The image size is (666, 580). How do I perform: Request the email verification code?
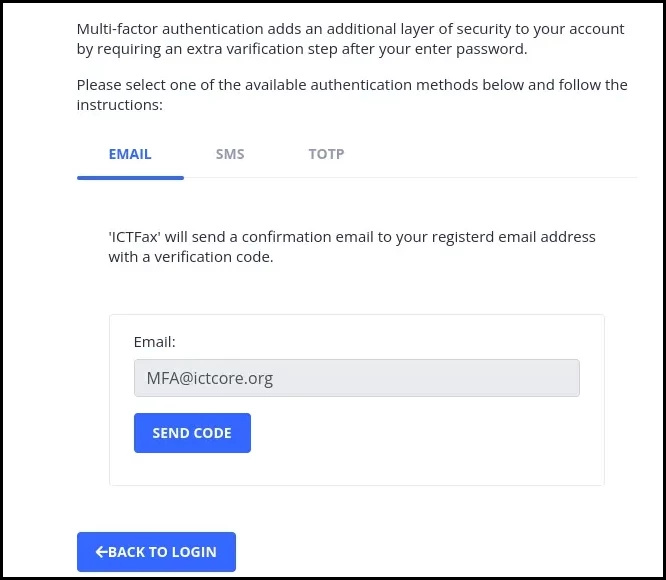192,433
